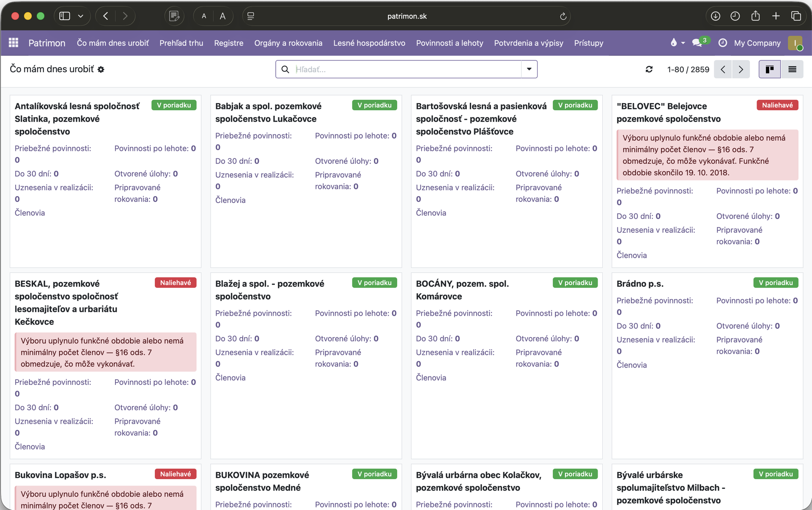Open the My Company switcher

click(x=757, y=43)
